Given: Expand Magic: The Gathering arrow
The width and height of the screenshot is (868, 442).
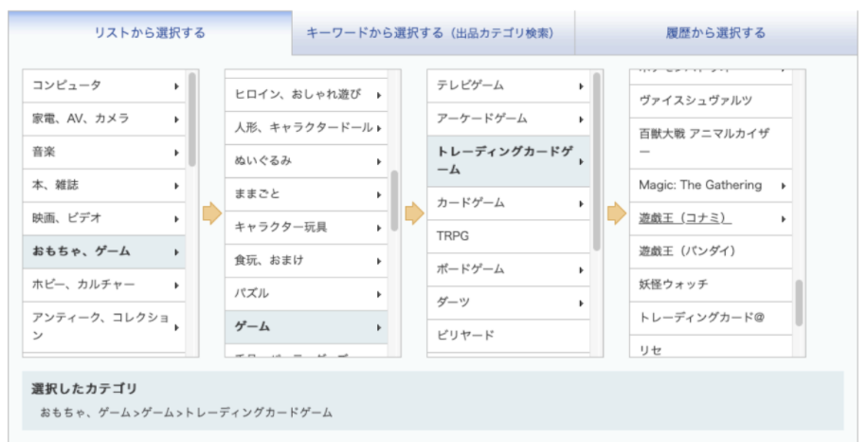Looking at the screenshot, I should tap(784, 186).
